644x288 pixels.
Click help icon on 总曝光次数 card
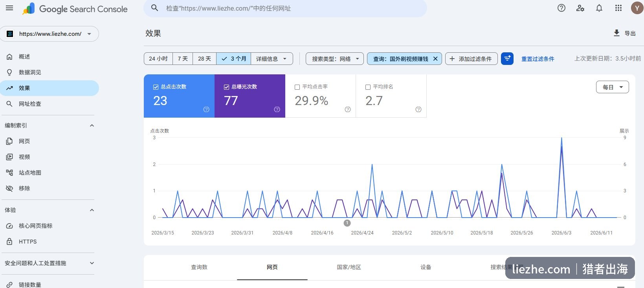pyautogui.click(x=277, y=109)
